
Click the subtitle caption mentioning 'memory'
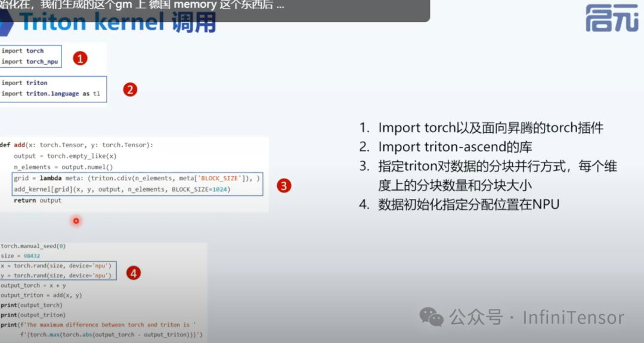click(142, 5)
